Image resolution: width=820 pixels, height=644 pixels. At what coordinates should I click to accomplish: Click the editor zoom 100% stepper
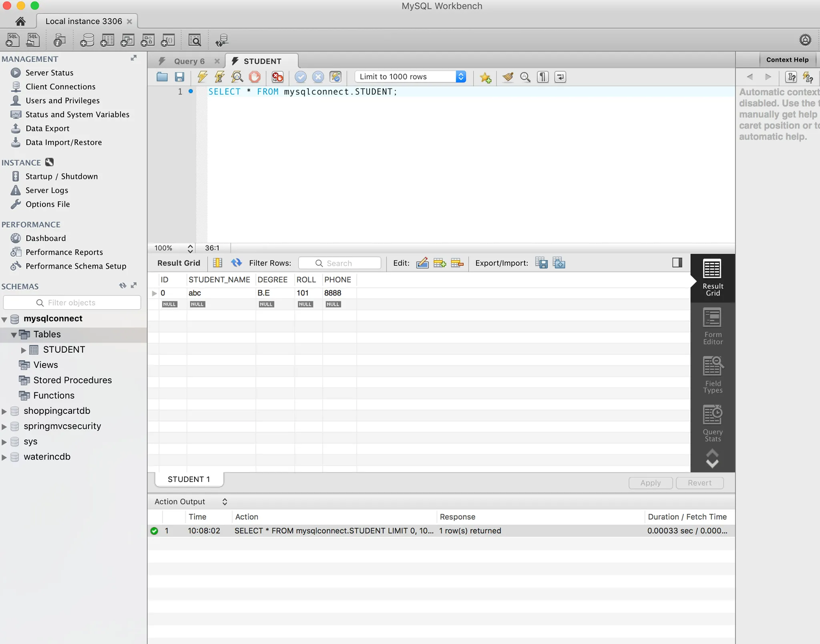tap(190, 248)
